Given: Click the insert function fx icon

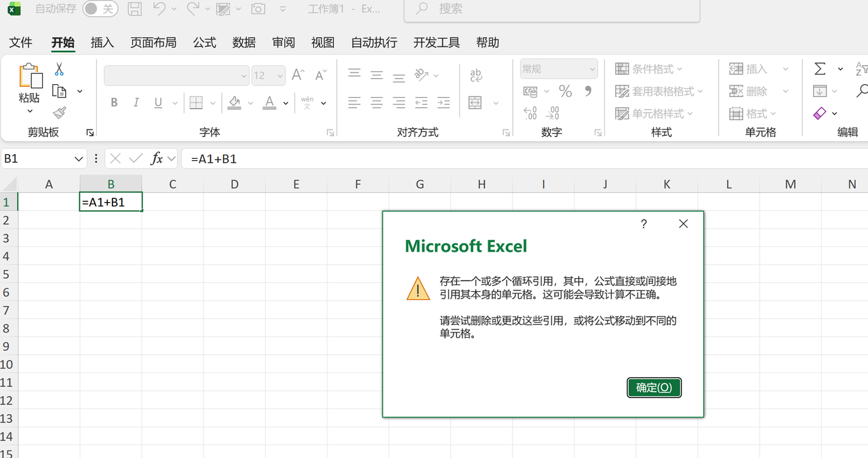Looking at the screenshot, I should click(157, 159).
